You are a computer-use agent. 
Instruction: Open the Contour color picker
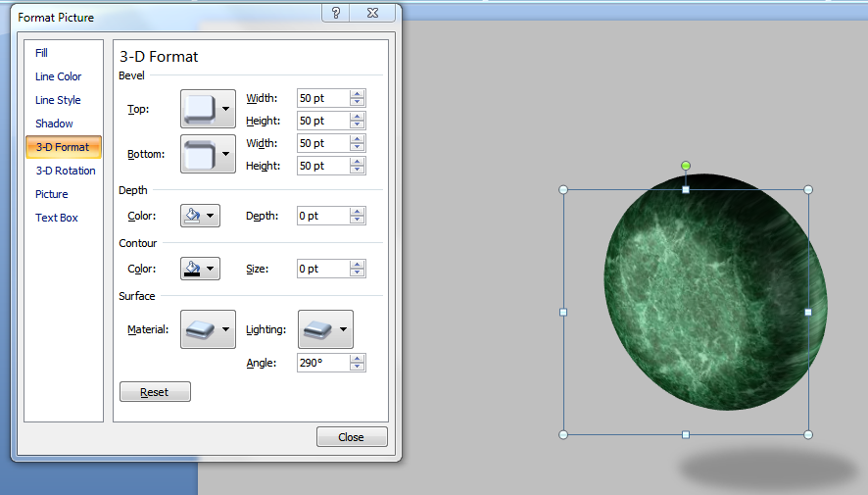[x=201, y=269]
